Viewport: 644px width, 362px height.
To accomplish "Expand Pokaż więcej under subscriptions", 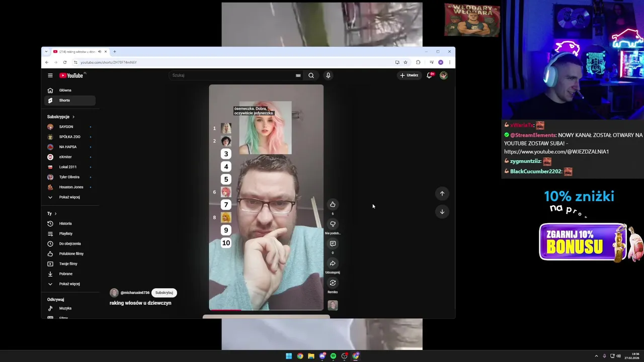I will tap(68, 197).
